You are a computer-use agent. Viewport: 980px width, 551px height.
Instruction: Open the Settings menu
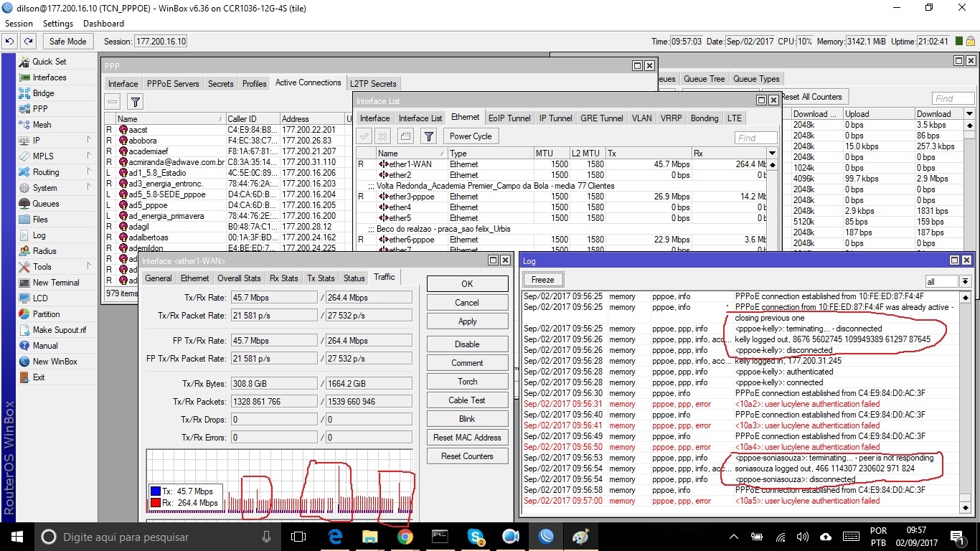pos(57,24)
